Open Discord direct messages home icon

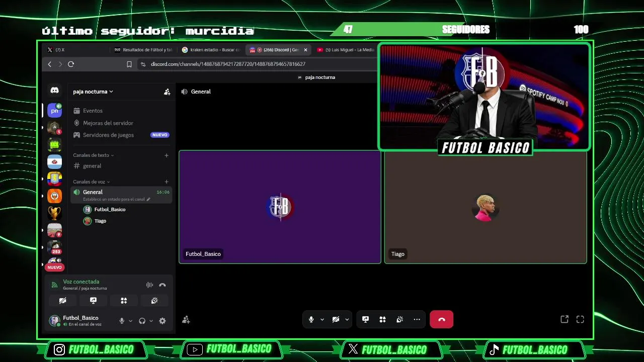54,90
